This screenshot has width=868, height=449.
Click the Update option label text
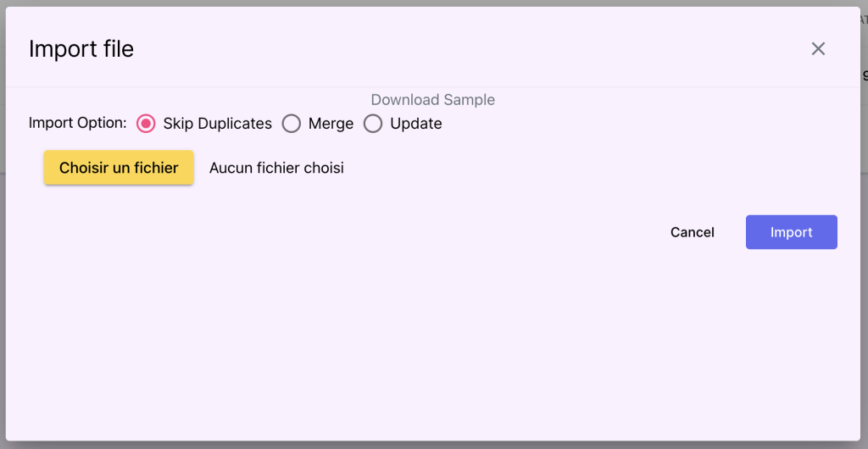point(415,124)
